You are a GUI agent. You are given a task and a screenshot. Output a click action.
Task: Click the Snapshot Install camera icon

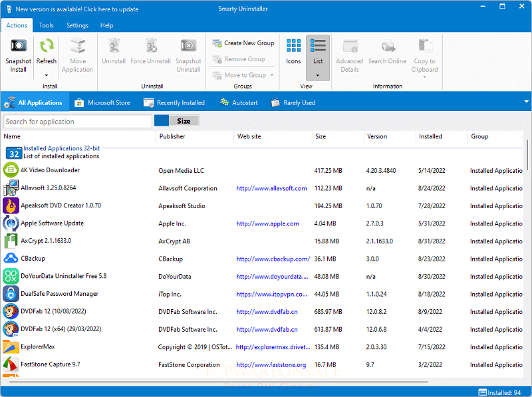coord(19,46)
